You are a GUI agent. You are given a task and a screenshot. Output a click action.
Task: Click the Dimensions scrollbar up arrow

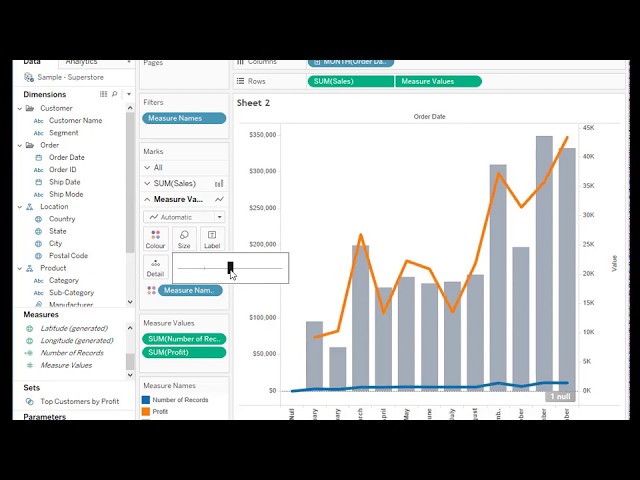[130, 108]
